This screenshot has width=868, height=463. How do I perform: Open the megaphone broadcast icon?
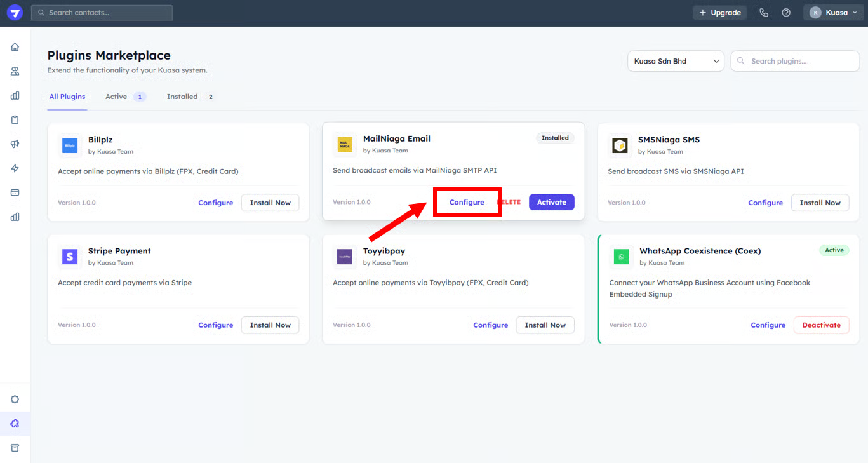[x=15, y=144]
